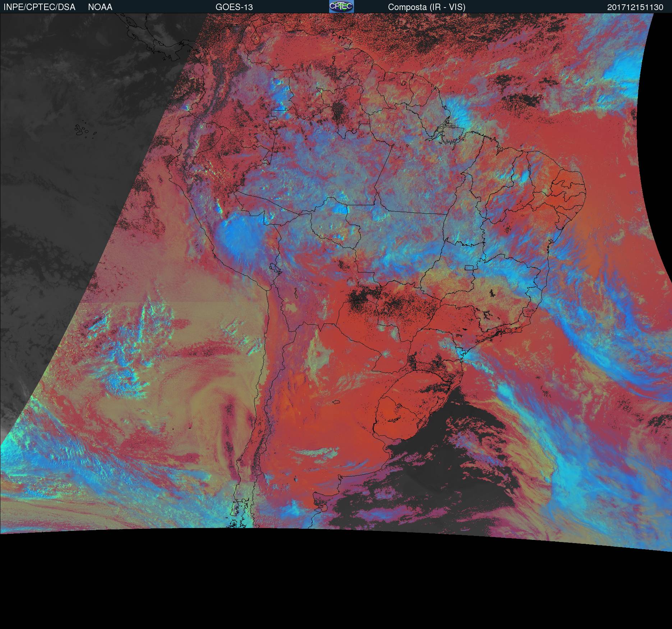Select the INPE/CPTEC/DSA header text
The image size is (672, 629).
point(40,7)
